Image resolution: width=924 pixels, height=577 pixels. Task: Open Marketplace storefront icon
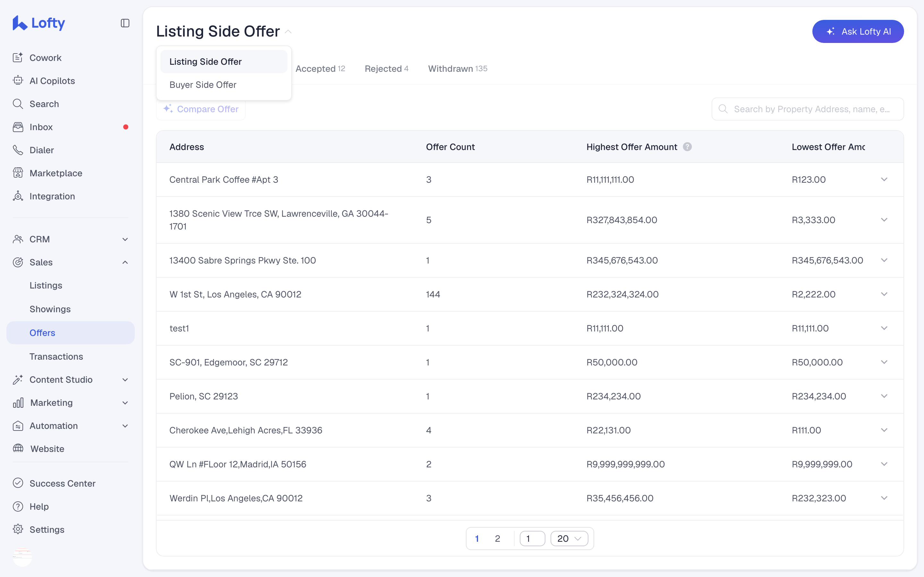[18, 173]
